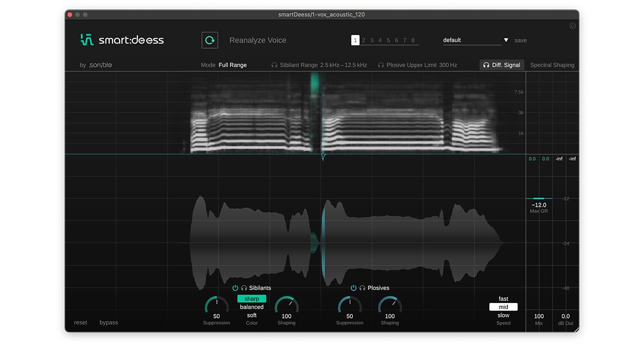644x346 pixels.
Task: Open Mode Full Range selector
Action: click(233, 65)
